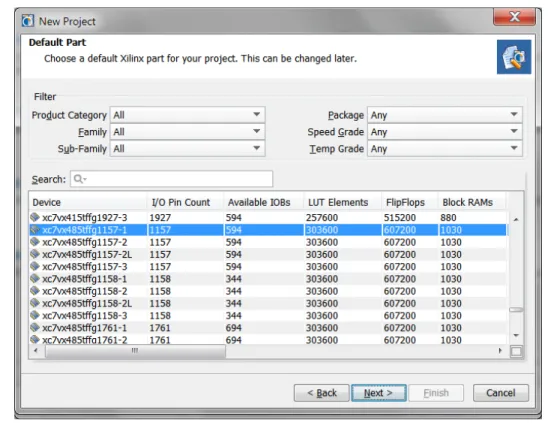Click the Next button

click(378, 393)
